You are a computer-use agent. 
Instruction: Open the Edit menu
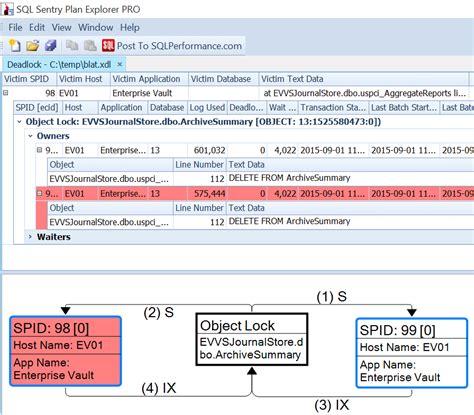37,27
